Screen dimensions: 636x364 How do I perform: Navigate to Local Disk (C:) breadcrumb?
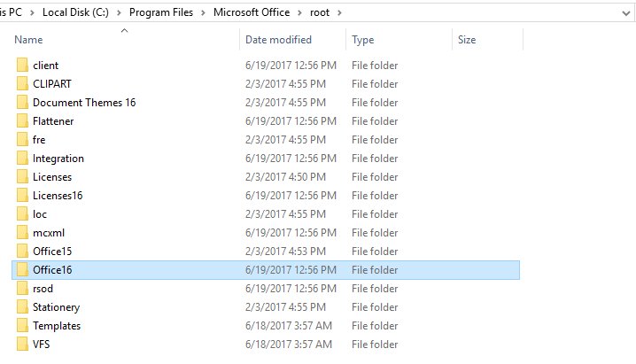point(75,12)
